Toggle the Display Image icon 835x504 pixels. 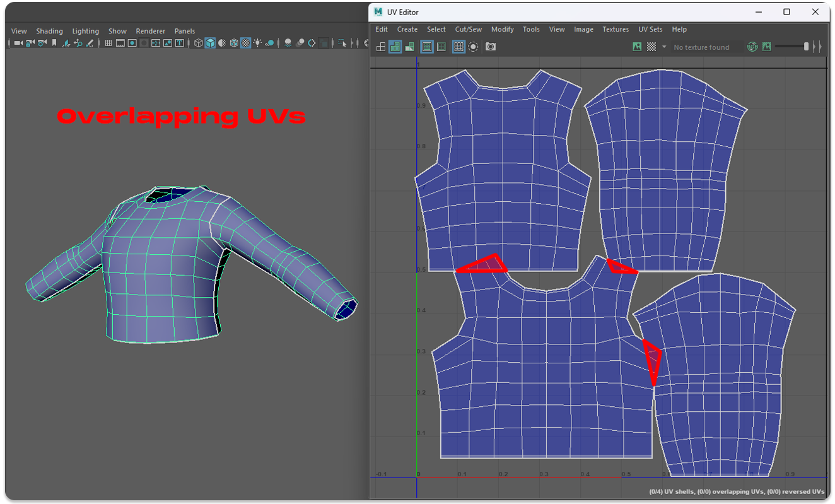pyautogui.click(x=637, y=47)
